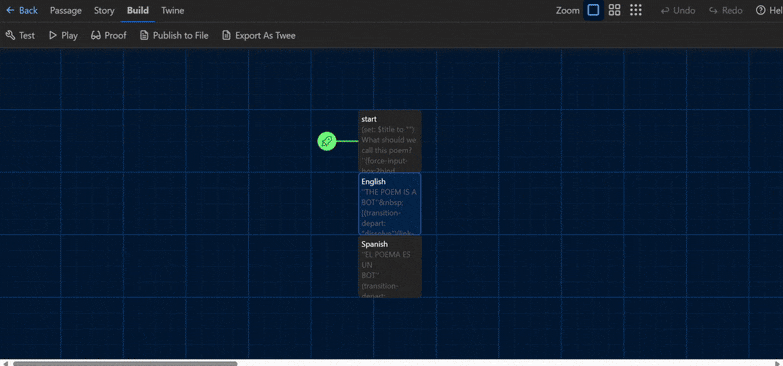Publish story to file
Image resolution: width=783 pixels, height=366 pixels.
pos(174,35)
